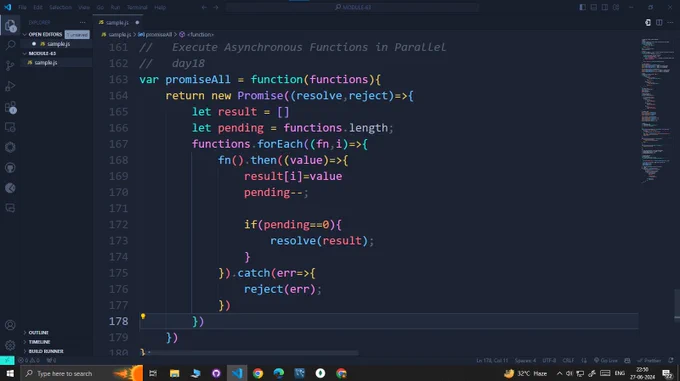Screen dimensions: 680x381
Task: Open the Terminal menu
Action: [137, 7]
